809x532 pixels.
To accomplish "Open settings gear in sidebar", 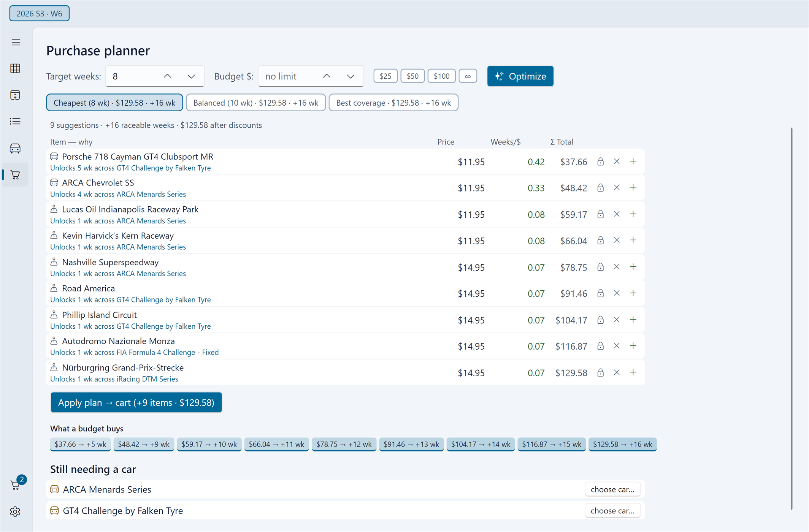I will (x=15, y=511).
